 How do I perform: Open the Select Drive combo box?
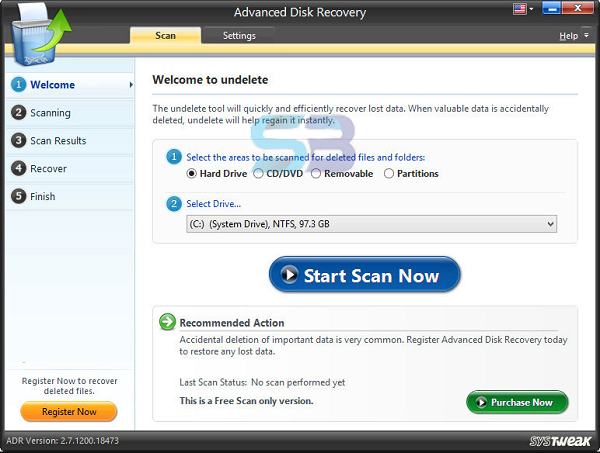(x=372, y=224)
